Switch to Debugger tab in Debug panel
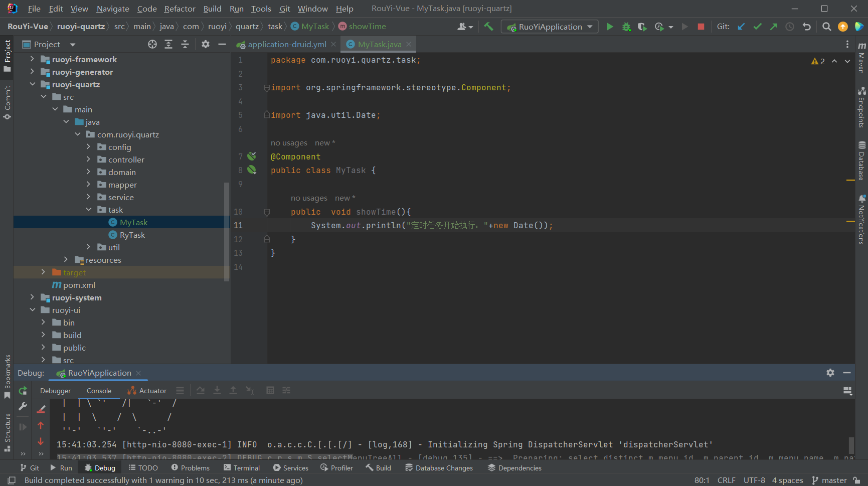This screenshot has width=868, height=486. pyautogui.click(x=56, y=391)
